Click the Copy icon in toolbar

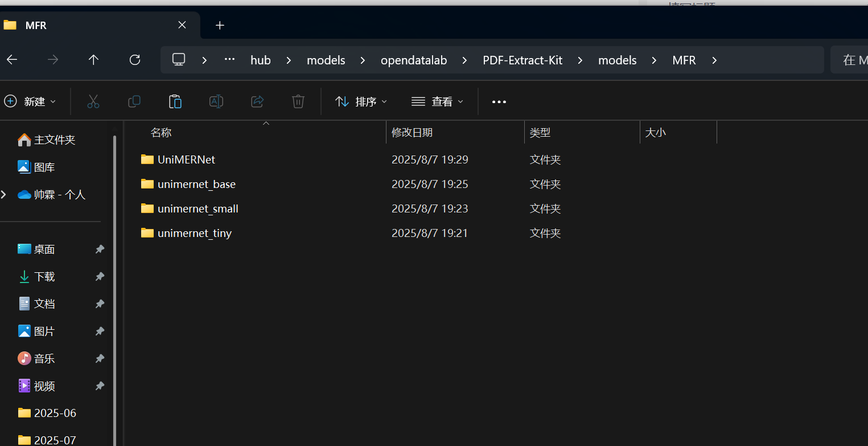coord(134,101)
